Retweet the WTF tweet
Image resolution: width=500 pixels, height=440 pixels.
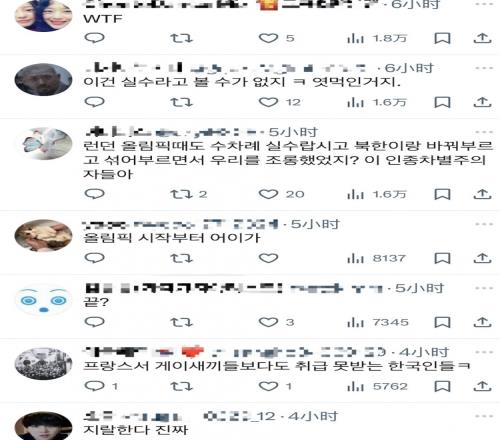click(x=182, y=38)
